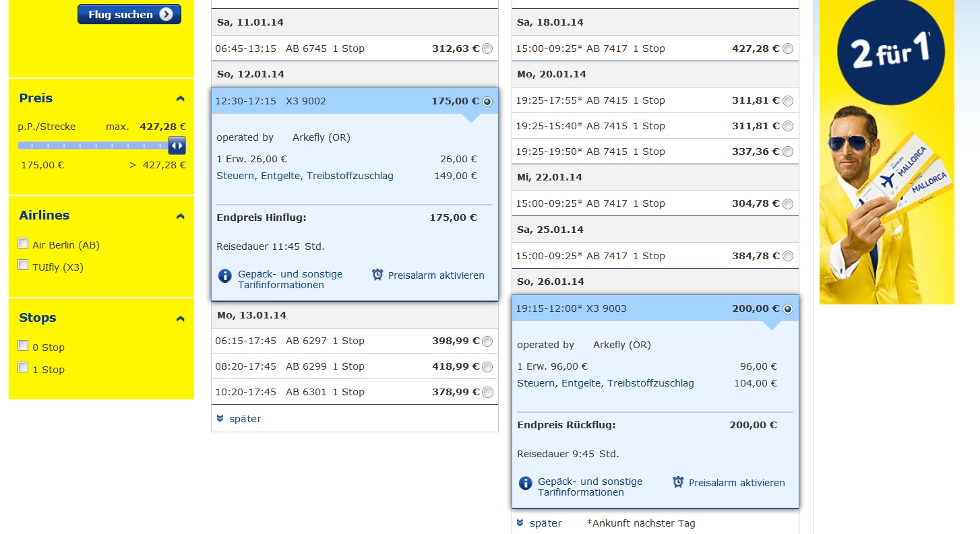This screenshot has height=534, width=980.
Task: Click info icon in outbound flight details
Action: [x=224, y=276]
